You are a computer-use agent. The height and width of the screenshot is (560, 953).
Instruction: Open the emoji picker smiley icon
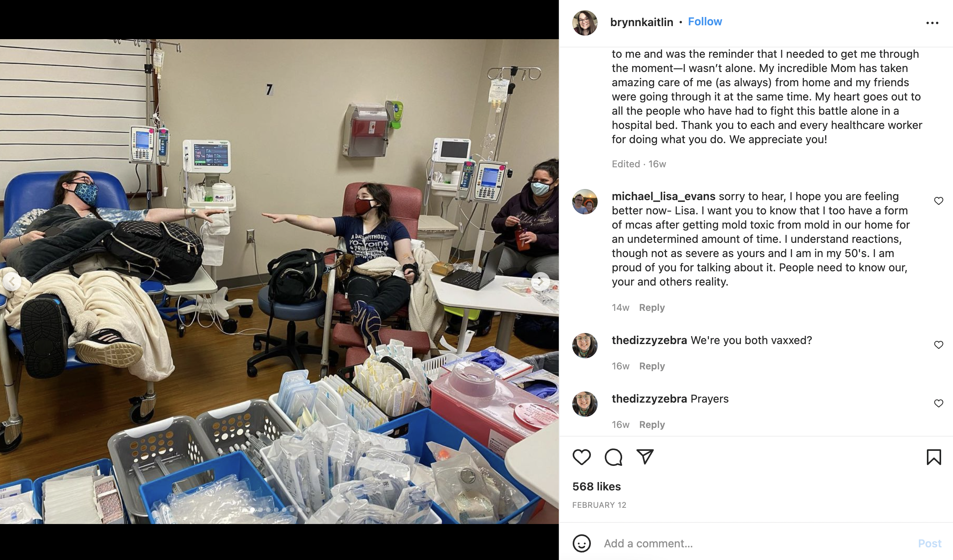pos(581,543)
